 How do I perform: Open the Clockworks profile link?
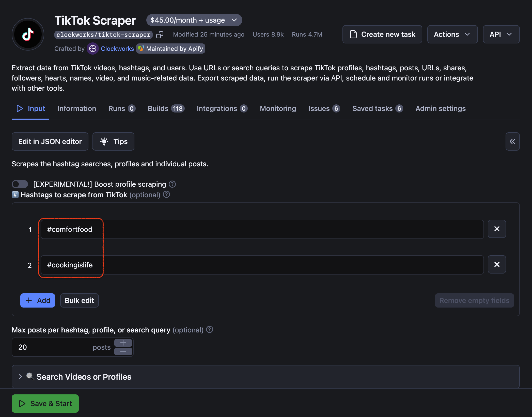117,49
